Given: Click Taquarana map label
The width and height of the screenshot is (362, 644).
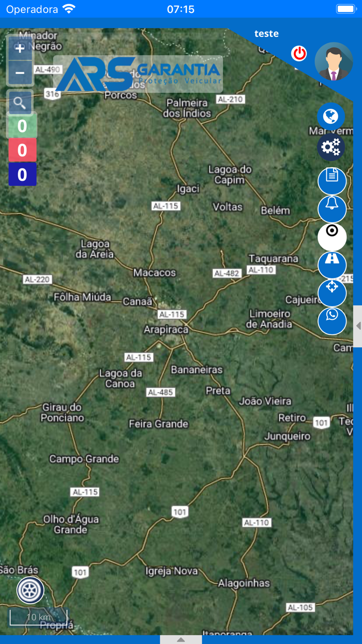Looking at the screenshot, I should point(274,258).
